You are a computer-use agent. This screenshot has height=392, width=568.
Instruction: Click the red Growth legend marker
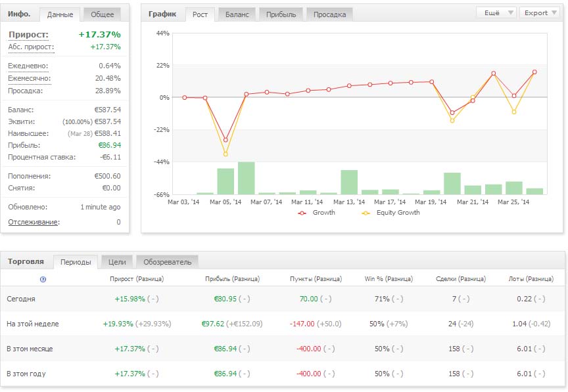click(x=302, y=213)
